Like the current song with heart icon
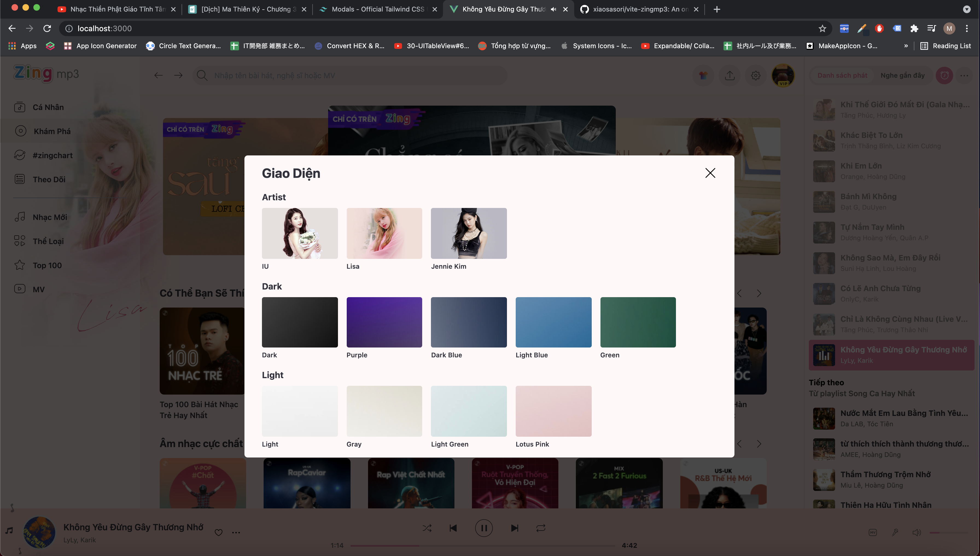Viewport: 980px width, 556px height. 218,532
